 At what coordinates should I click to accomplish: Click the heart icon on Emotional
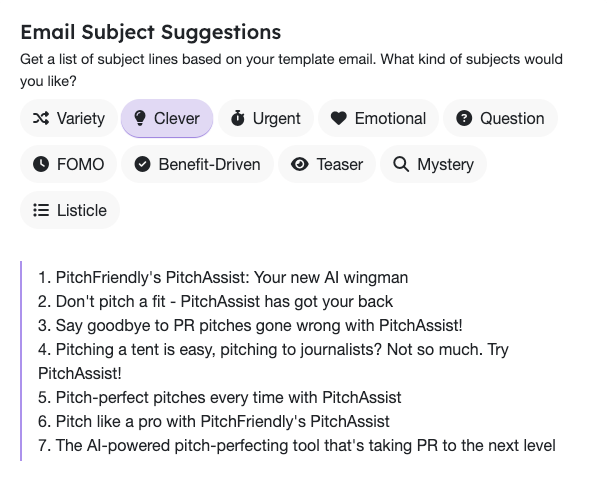[338, 118]
